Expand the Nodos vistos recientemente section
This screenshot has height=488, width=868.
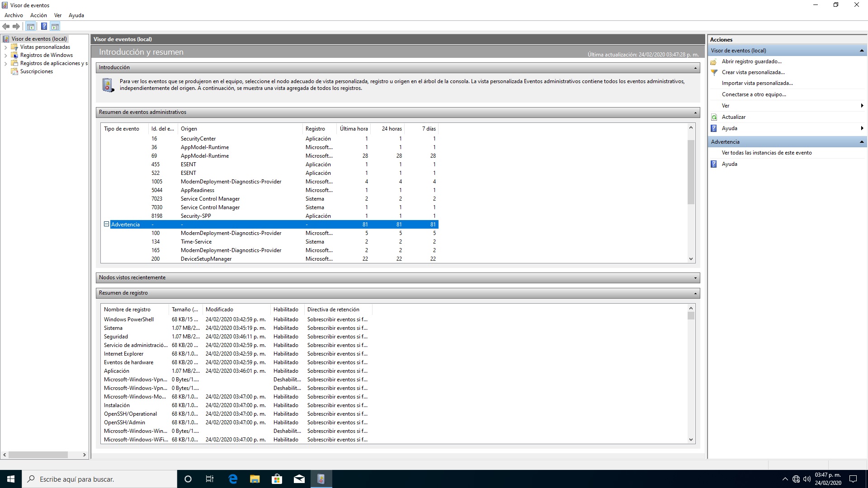[x=695, y=278]
